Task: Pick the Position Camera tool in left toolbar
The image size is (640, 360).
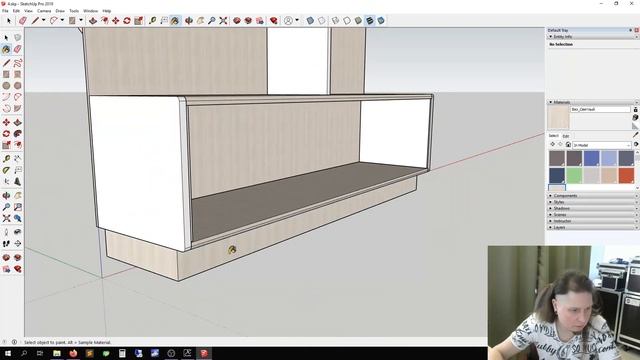Action: coord(6,232)
